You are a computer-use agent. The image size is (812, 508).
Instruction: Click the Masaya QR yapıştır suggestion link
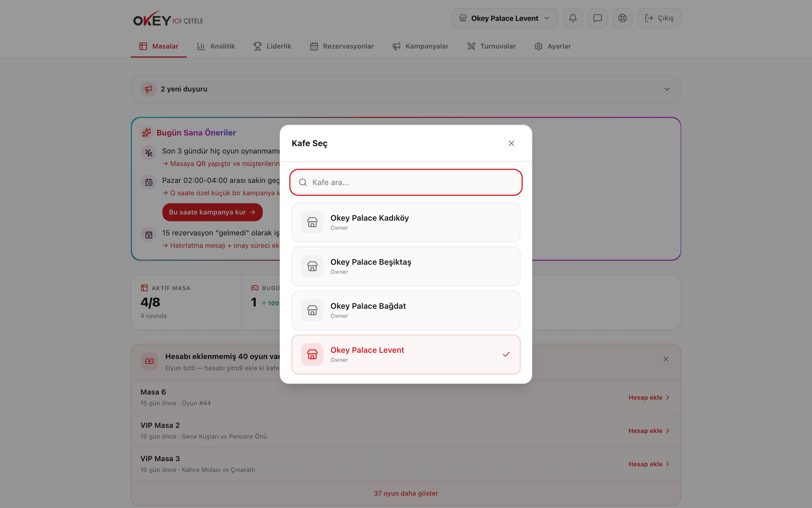(221, 164)
